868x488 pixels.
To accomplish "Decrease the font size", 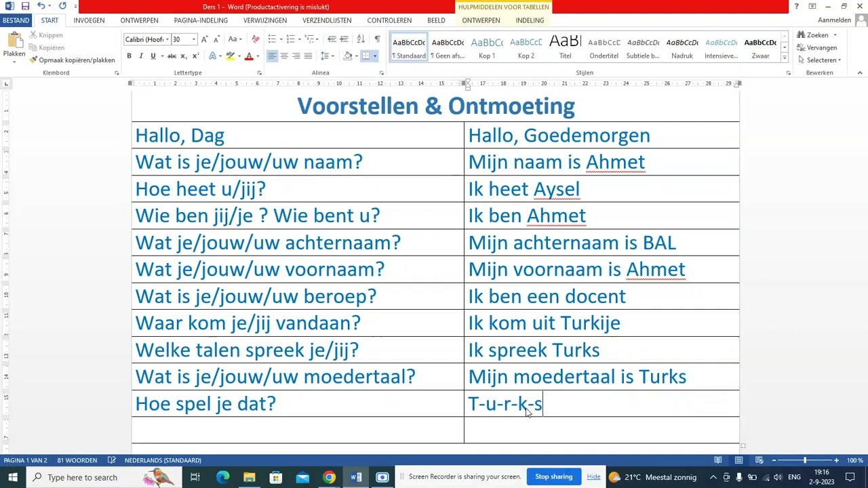I will click(216, 39).
